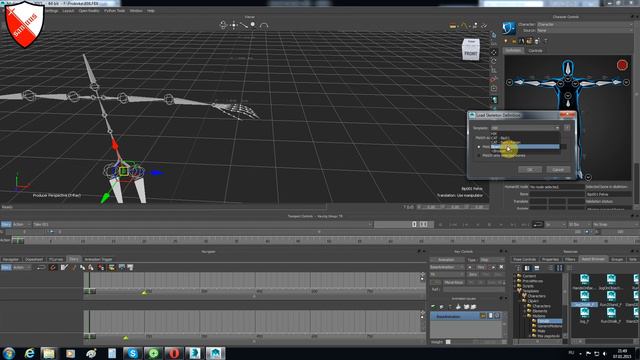
Task: Click the red-dot icon in Story toolbar
Action: [101, 267]
